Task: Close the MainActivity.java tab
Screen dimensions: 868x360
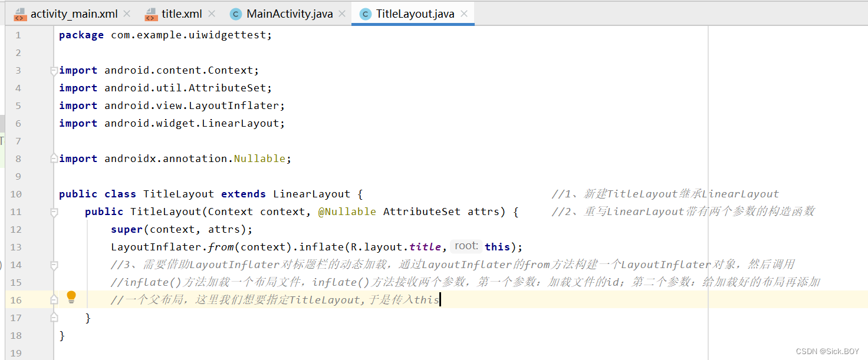Action: (341, 13)
